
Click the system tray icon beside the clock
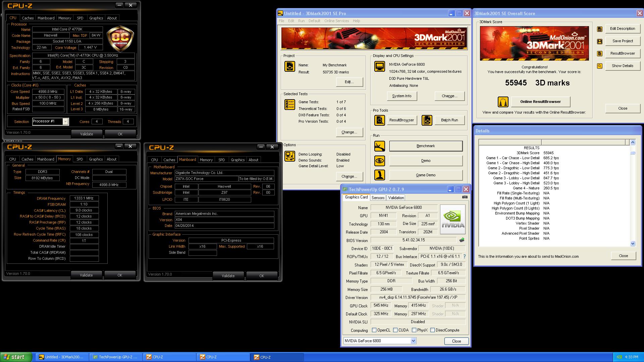pos(619,357)
